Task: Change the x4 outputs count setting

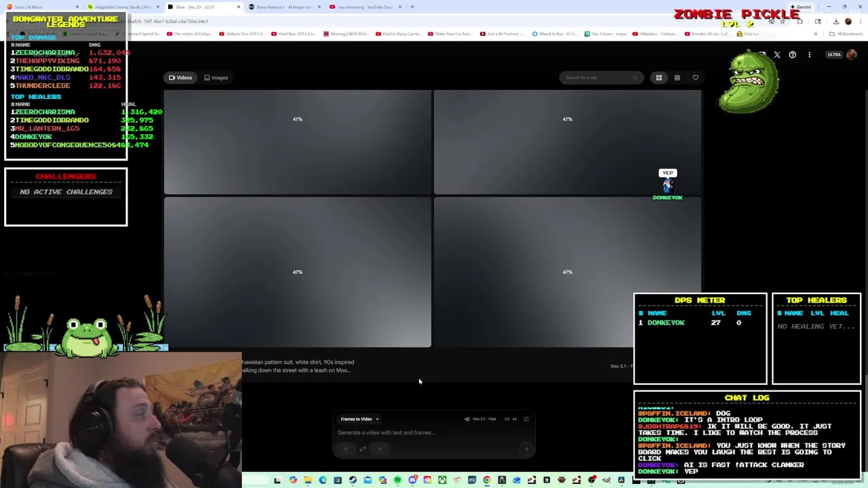Action: (x=511, y=419)
